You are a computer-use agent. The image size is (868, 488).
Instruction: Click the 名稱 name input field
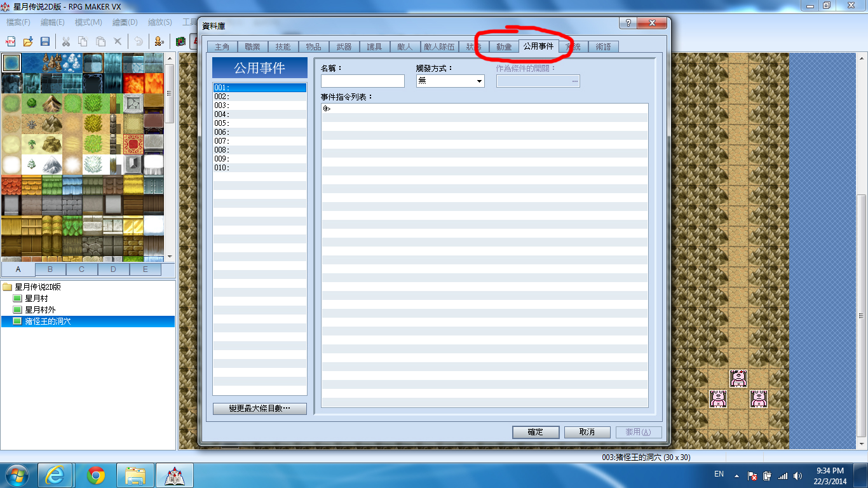pos(363,81)
